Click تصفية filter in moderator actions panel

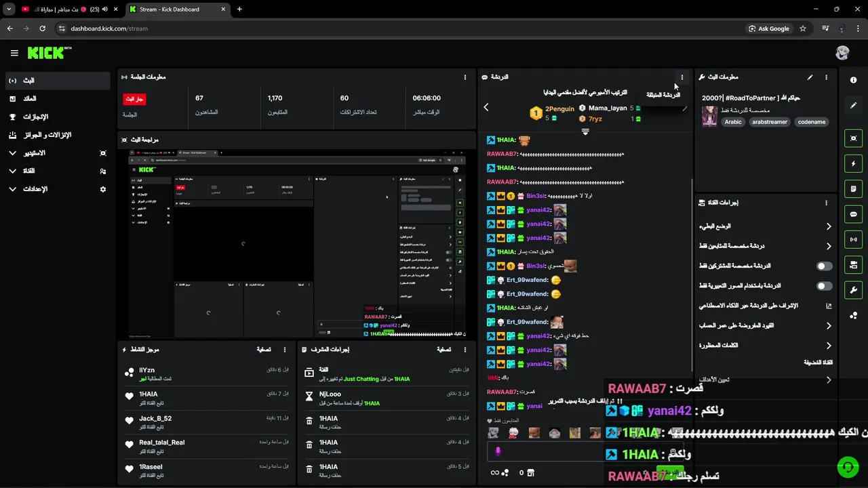[443, 350]
